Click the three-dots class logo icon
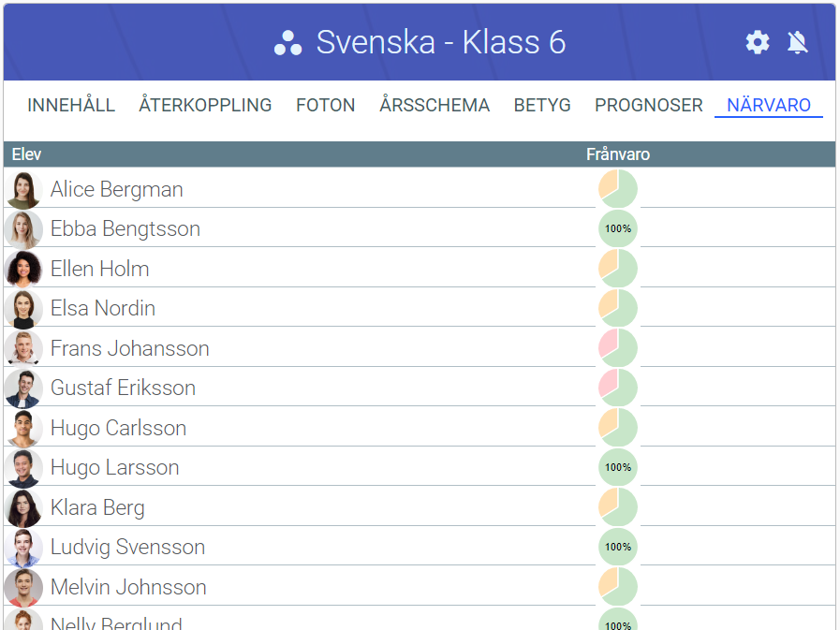Viewport: 840px width, 630px height. click(x=287, y=43)
